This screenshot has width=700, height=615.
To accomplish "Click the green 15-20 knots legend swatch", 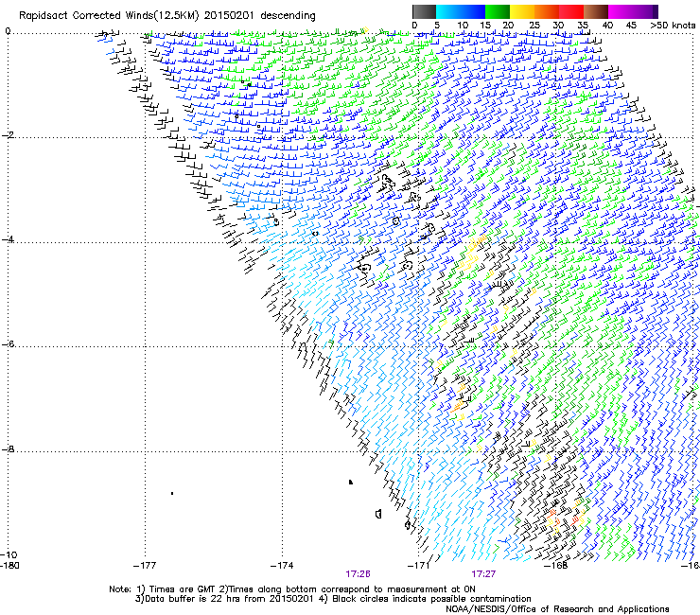I will (x=498, y=11).
